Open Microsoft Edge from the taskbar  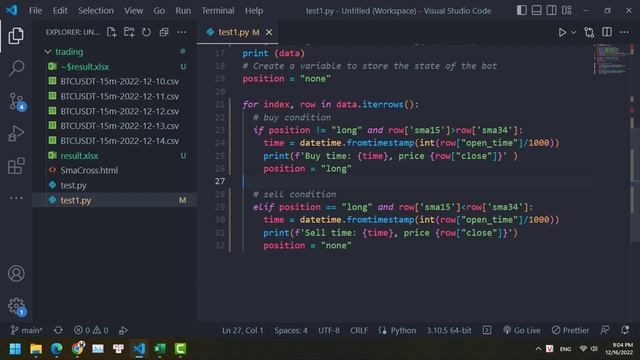click(57, 349)
